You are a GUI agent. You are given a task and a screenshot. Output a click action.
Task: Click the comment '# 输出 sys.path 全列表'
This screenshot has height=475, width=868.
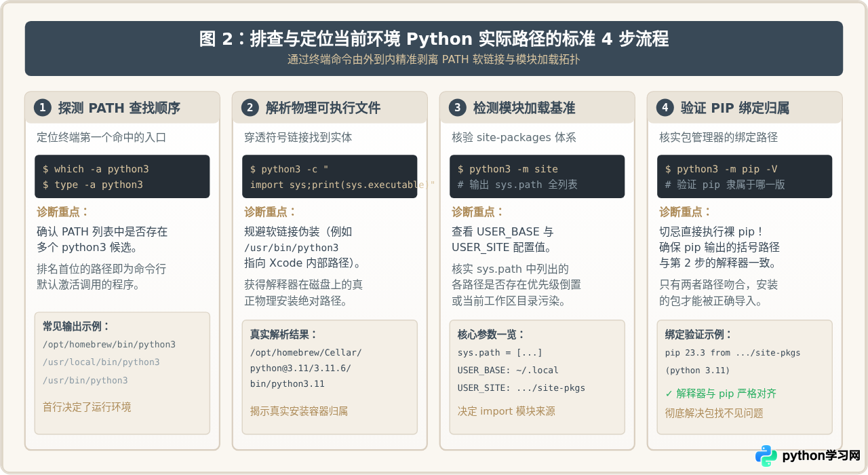click(518, 185)
